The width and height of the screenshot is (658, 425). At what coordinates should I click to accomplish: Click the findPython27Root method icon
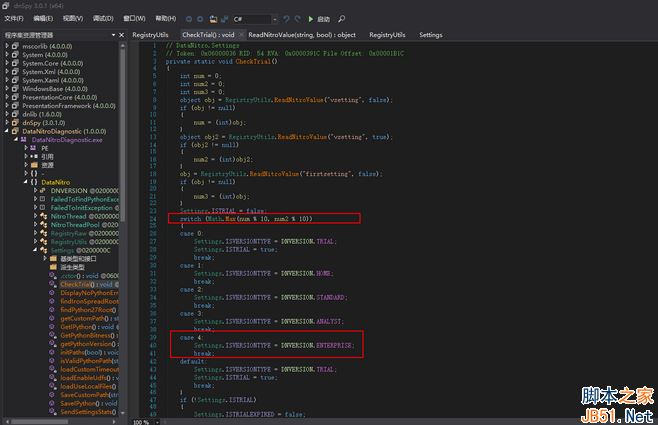point(52,310)
